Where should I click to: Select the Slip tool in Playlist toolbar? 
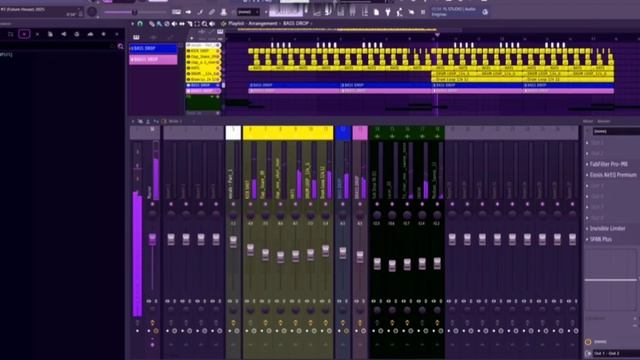click(182, 24)
